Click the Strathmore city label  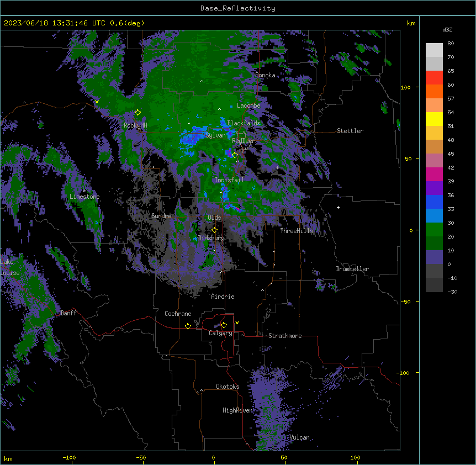285,336
